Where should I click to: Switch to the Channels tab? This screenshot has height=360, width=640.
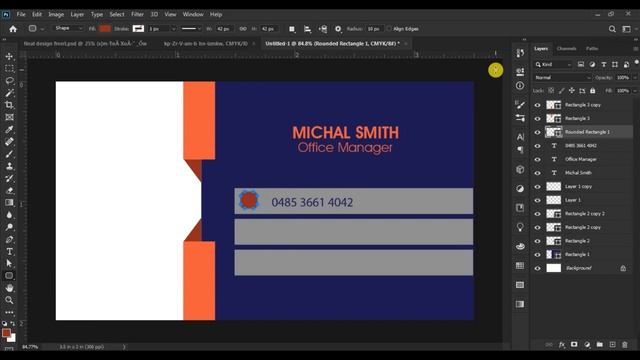[x=567, y=49]
